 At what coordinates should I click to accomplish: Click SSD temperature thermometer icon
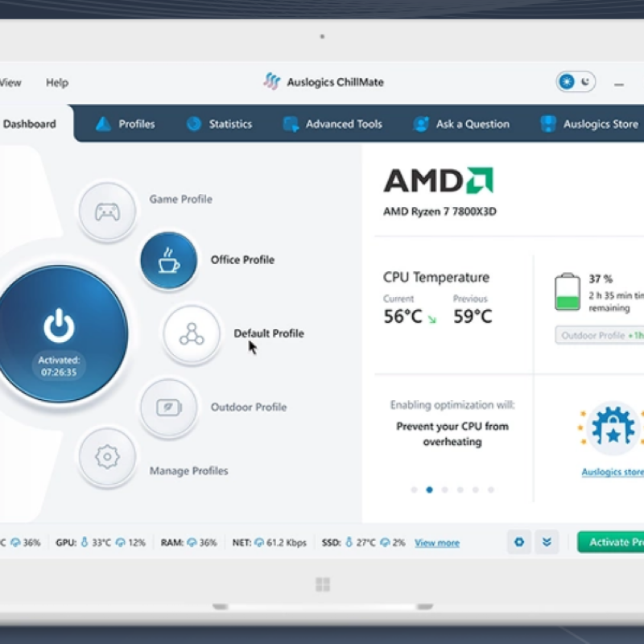tap(349, 543)
